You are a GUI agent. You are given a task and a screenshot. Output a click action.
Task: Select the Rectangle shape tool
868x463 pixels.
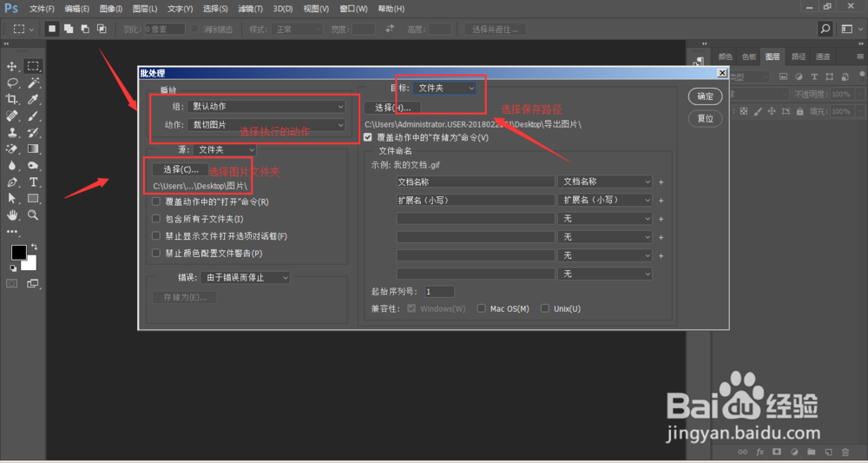[x=33, y=198]
